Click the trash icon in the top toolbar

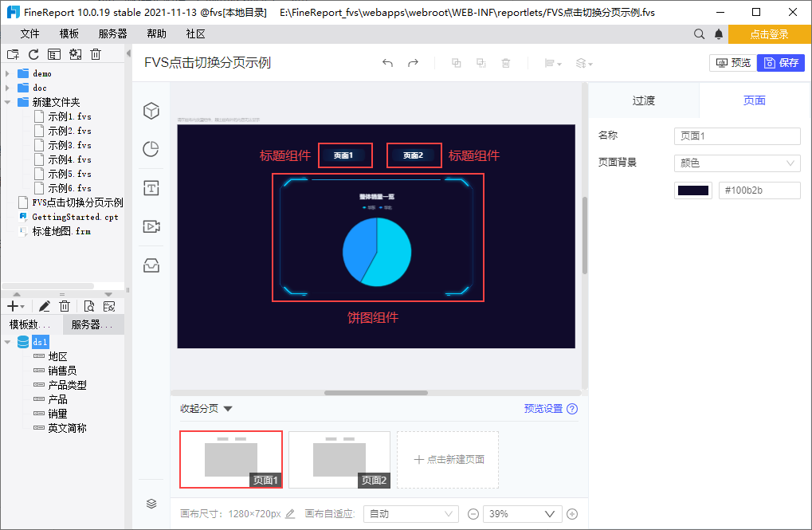[x=506, y=63]
